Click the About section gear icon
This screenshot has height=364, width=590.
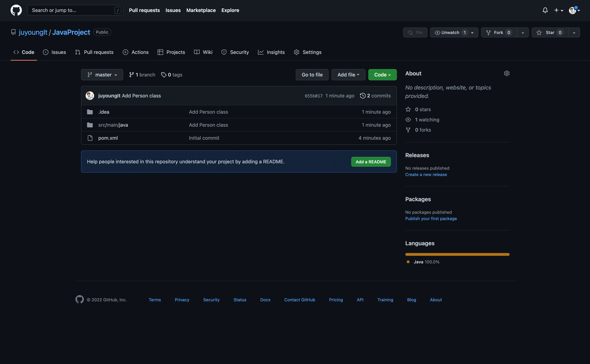coord(506,73)
